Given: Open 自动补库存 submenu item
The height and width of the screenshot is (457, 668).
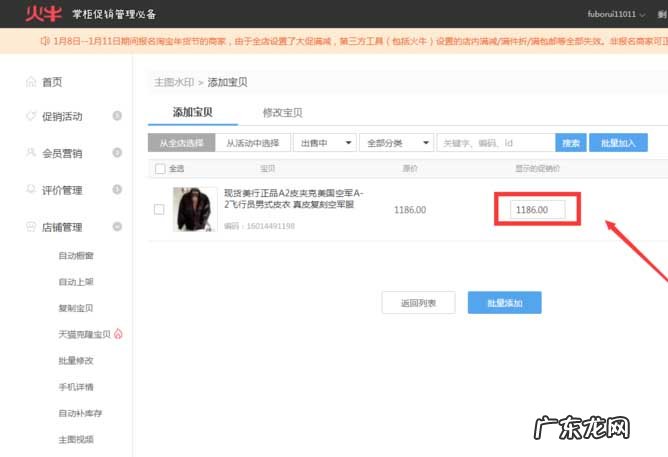Looking at the screenshot, I should [80, 413].
